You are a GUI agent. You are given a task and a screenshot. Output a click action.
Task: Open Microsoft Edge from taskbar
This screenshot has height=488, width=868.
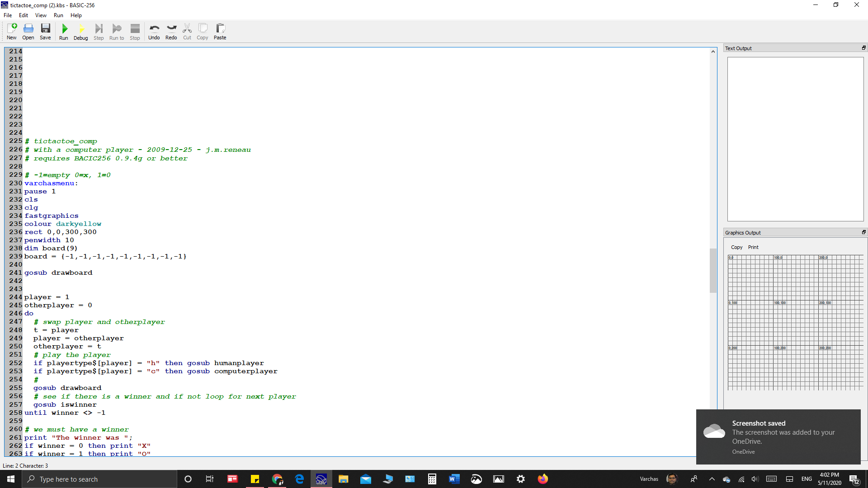(299, 479)
